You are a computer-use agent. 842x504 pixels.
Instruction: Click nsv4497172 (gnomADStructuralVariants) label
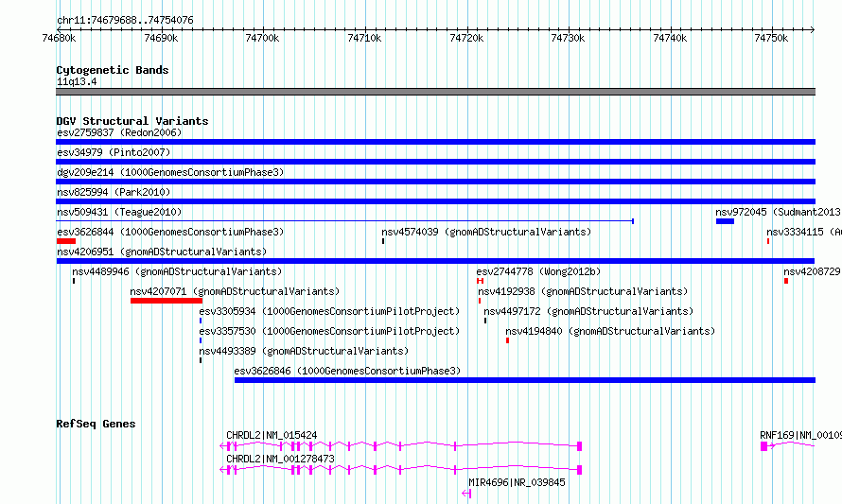(588, 311)
